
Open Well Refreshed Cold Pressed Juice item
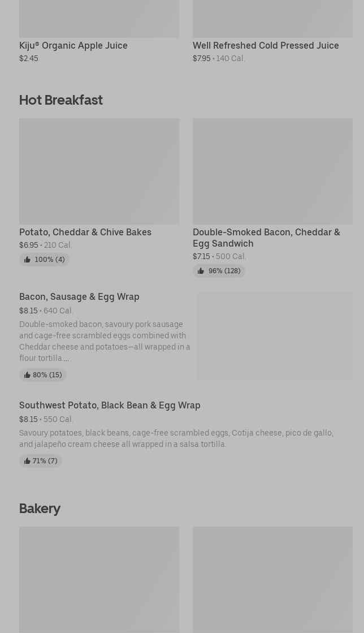click(x=266, y=45)
